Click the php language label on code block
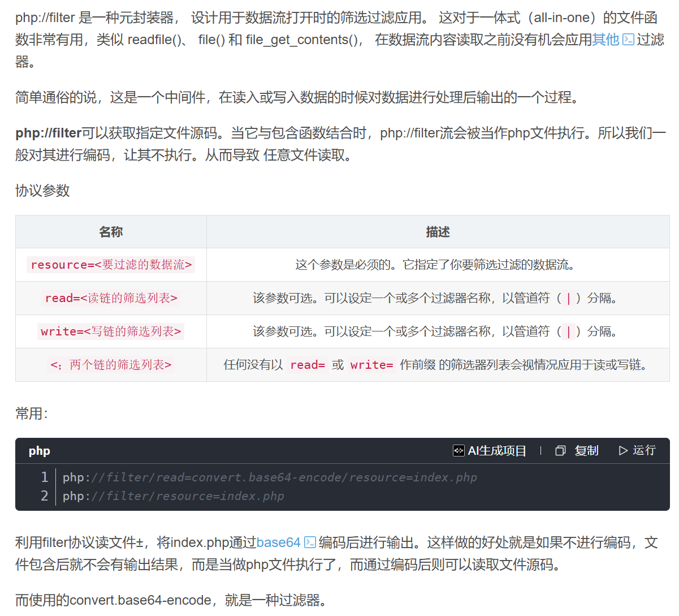This screenshot has width=679, height=616. tap(40, 451)
